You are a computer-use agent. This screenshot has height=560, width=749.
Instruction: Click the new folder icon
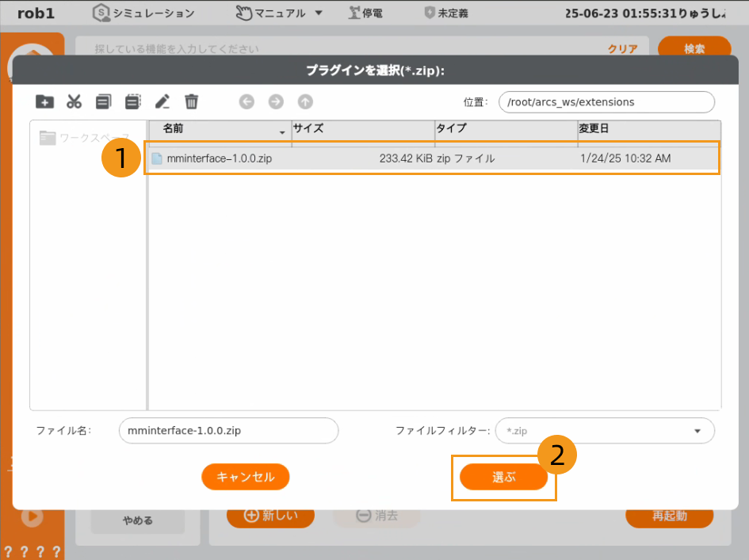pyautogui.click(x=45, y=101)
